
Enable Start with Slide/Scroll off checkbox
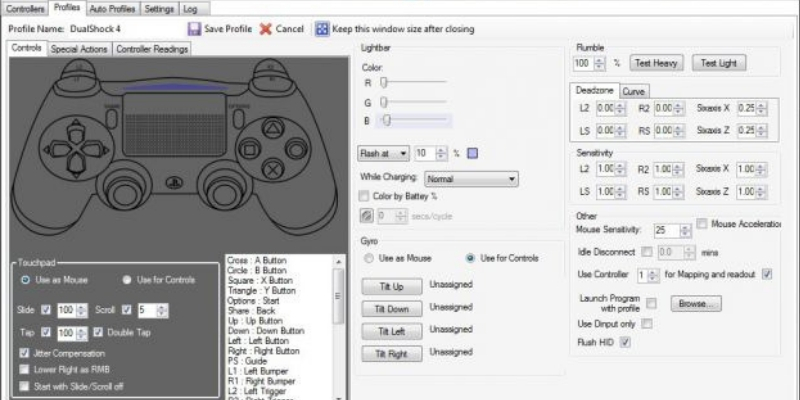point(24,386)
